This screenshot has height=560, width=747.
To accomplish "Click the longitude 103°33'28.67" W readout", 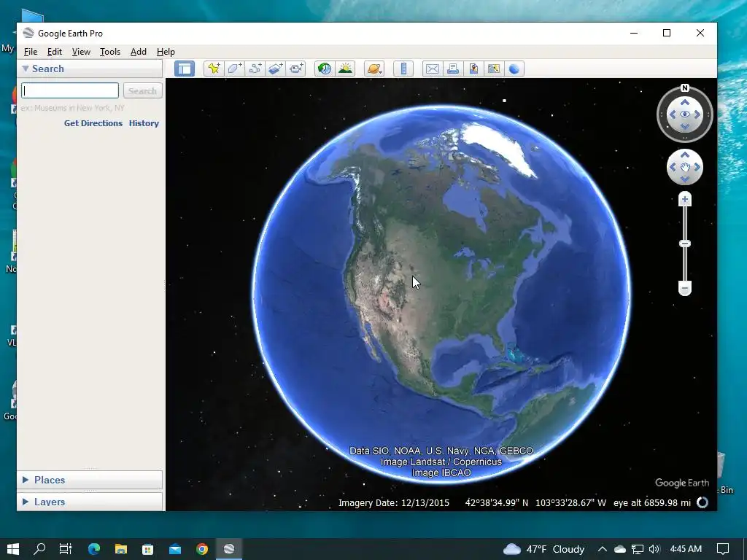I will pos(570,503).
